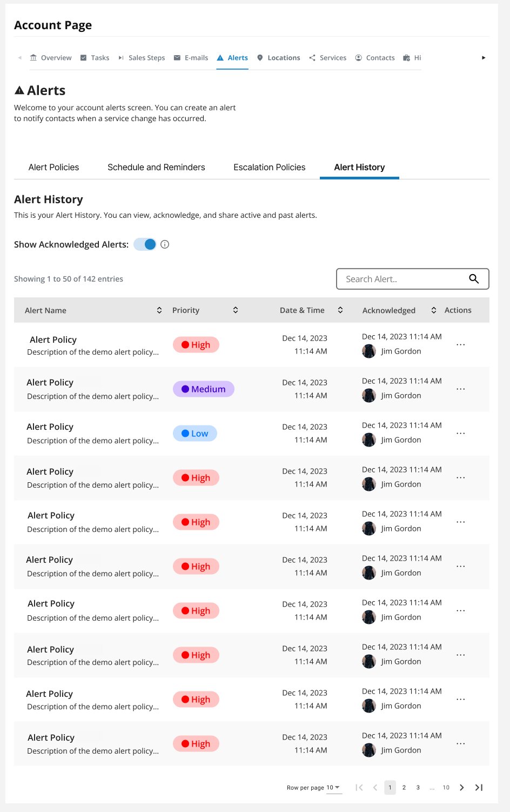Screen dimensions: 510x812
Task: Switch to Escalation Policies tab
Action: click(x=270, y=168)
